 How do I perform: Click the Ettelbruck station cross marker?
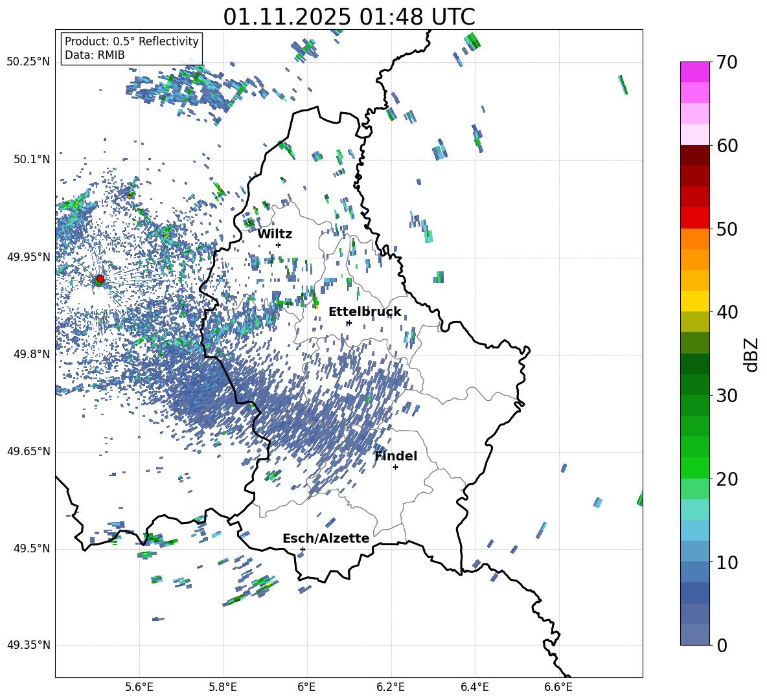[349, 322]
